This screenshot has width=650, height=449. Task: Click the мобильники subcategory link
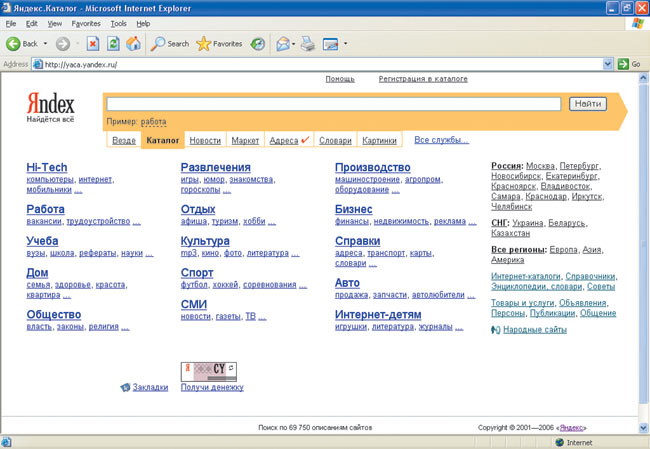click(x=49, y=189)
